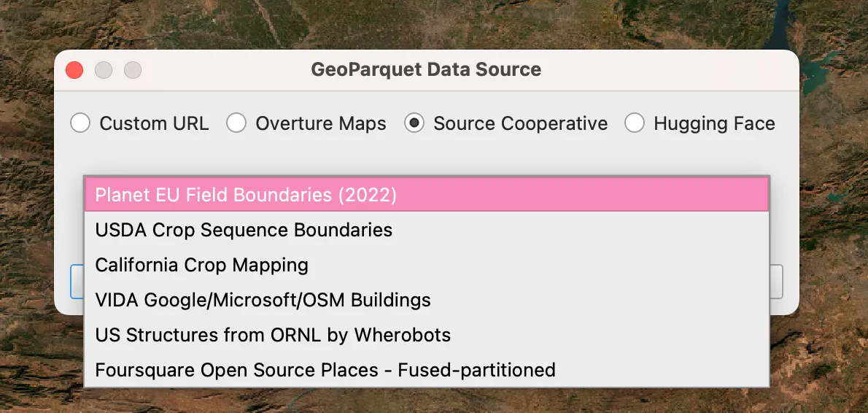Enable the Hugging Face radio button
This screenshot has width=868, height=413.
click(x=635, y=123)
